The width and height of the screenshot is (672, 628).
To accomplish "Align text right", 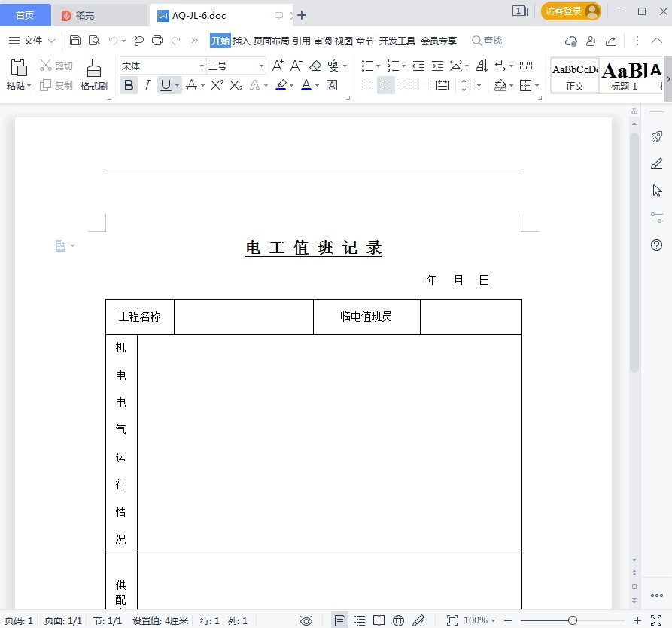I will pos(405,85).
